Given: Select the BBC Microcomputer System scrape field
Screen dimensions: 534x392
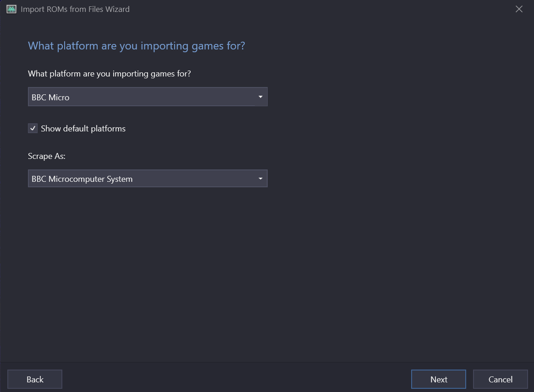Looking at the screenshot, I should point(138,179).
